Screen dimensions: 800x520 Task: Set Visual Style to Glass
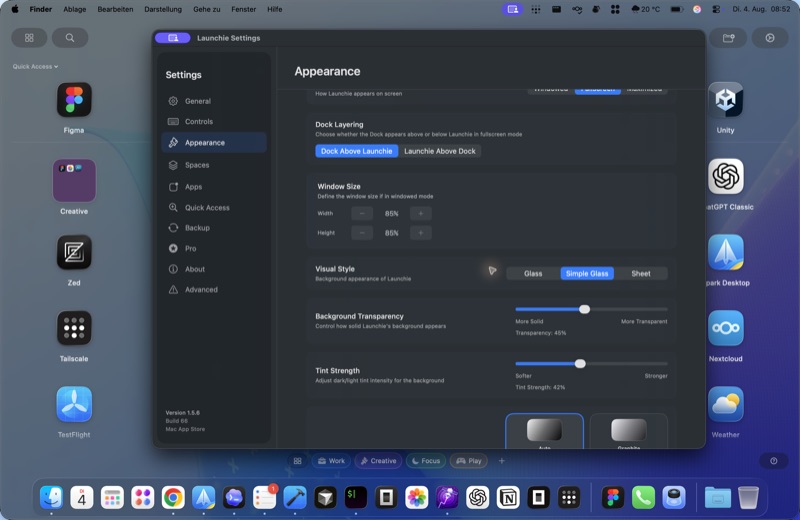[533, 274]
